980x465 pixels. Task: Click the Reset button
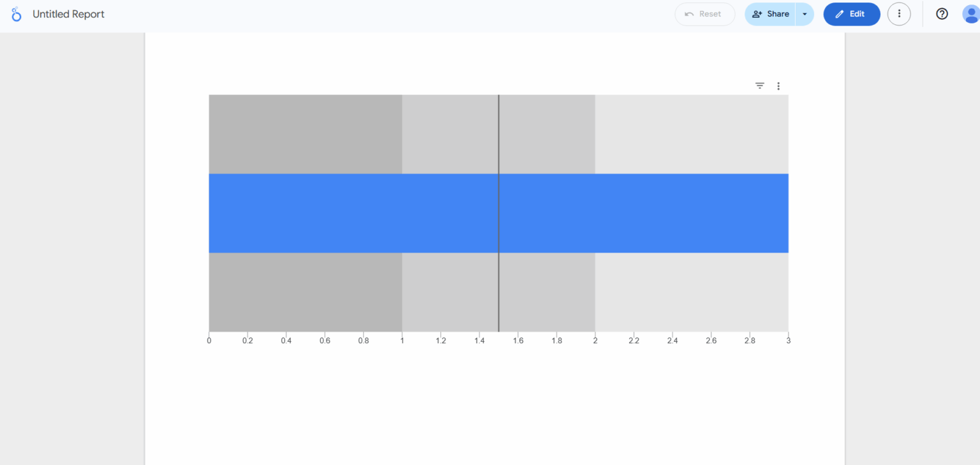(704, 13)
